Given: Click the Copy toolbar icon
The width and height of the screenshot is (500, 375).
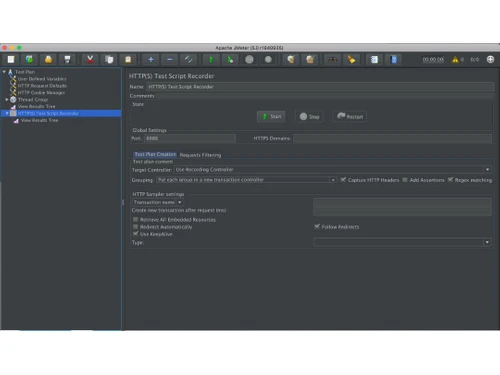Looking at the screenshot, I should pyautogui.click(x=109, y=60).
